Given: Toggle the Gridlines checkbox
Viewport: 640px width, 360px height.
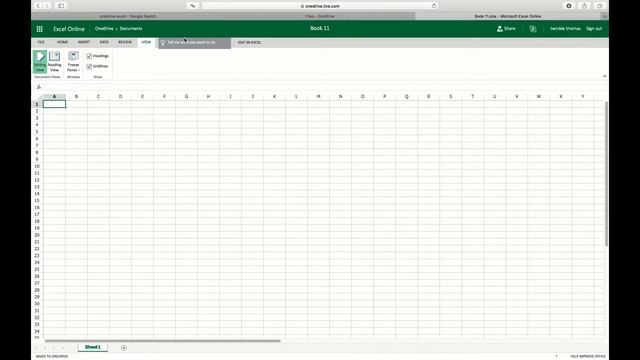Looking at the screenshot, I should tap(89, 66).
